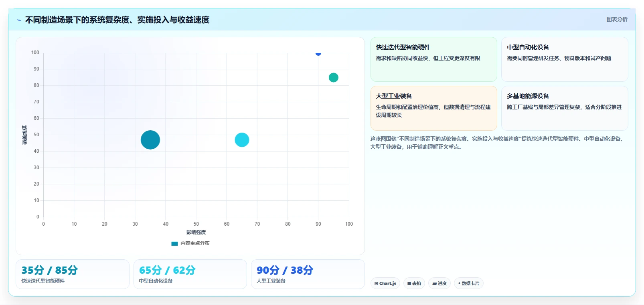Select the cyan bubble at 65
This screenshot has height=305, width=644.
tap(242, 140)
